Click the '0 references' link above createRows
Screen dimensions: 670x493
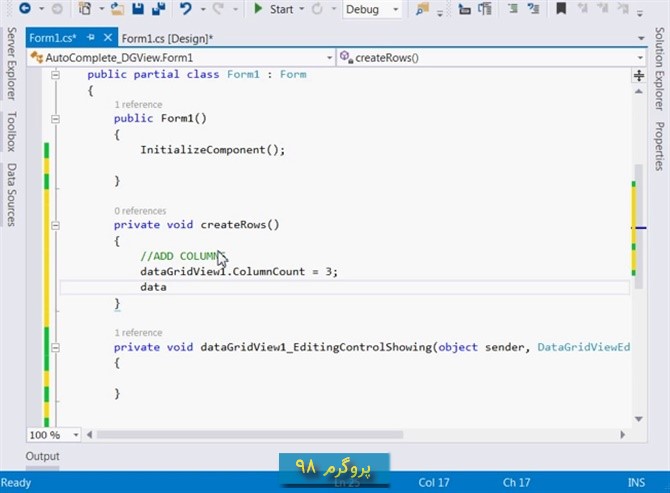(x=140, y=211)
